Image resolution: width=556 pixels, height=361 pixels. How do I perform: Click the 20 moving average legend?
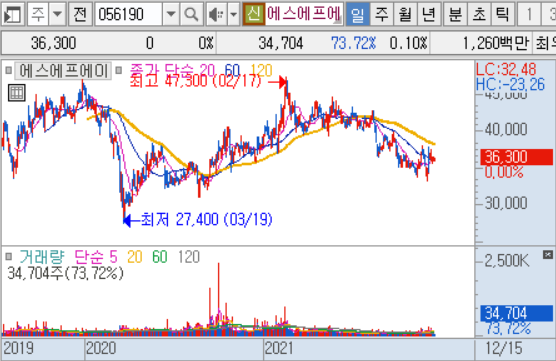[x=207, y=71]
